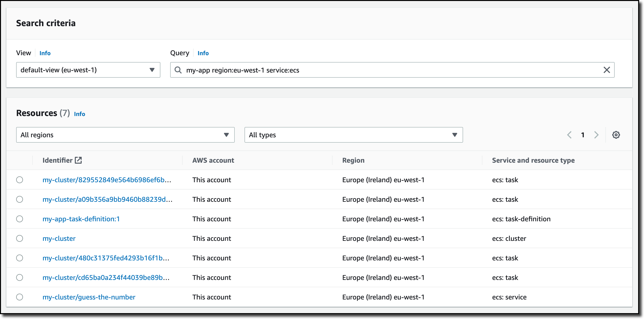Expand the All regions filter
644x319 pixels.
125,135
